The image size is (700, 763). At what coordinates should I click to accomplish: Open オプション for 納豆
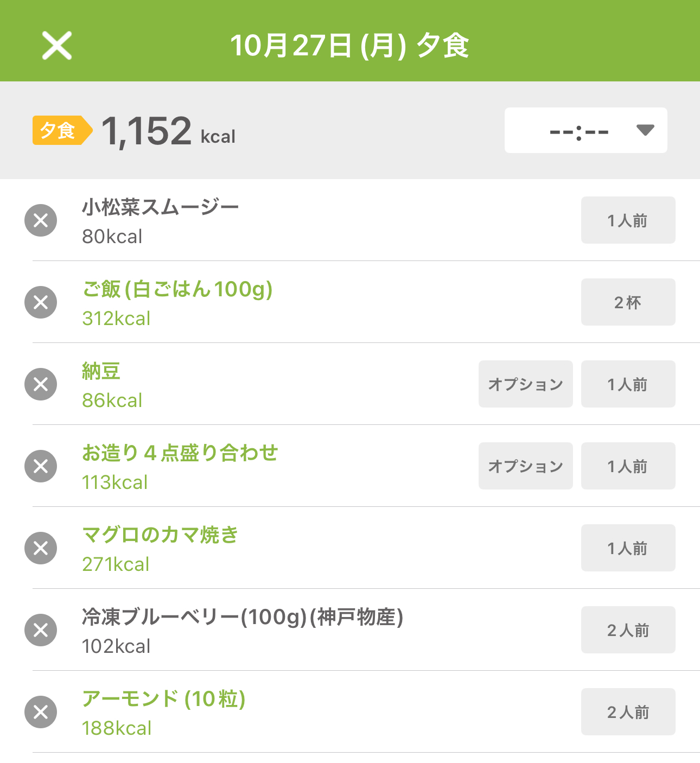tap(525, 384)
